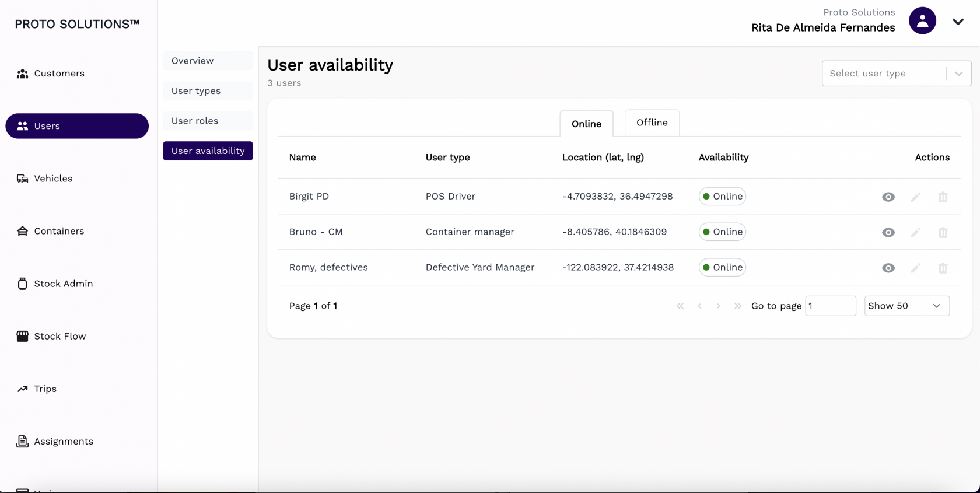Viewport: 980px width, 493px height.
Task: Delete Bruno - CM with trash icon
Action: point(943,232)
